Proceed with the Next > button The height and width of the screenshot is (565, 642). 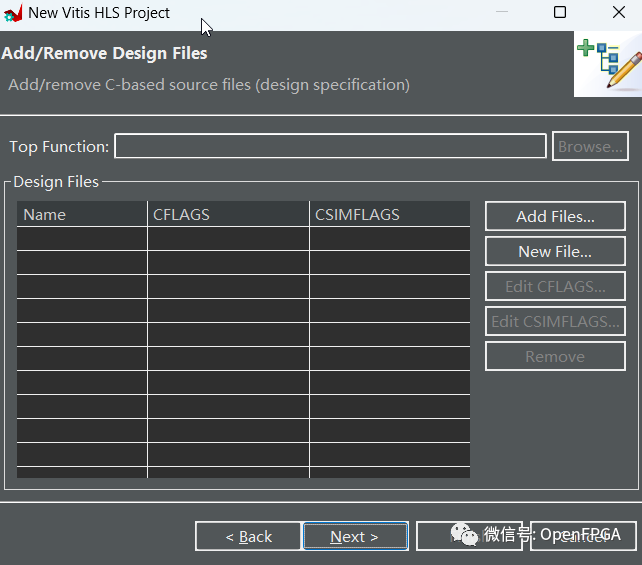tap(355, 536)
